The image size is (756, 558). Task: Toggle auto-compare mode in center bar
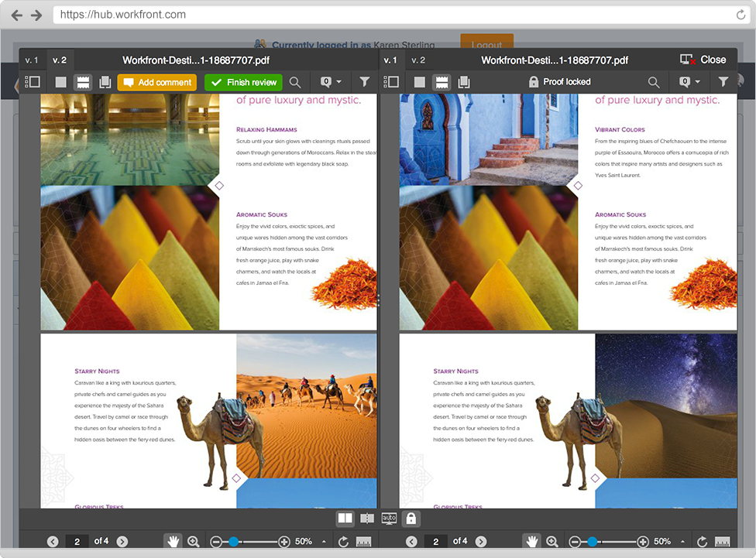[x=390, y=518]
